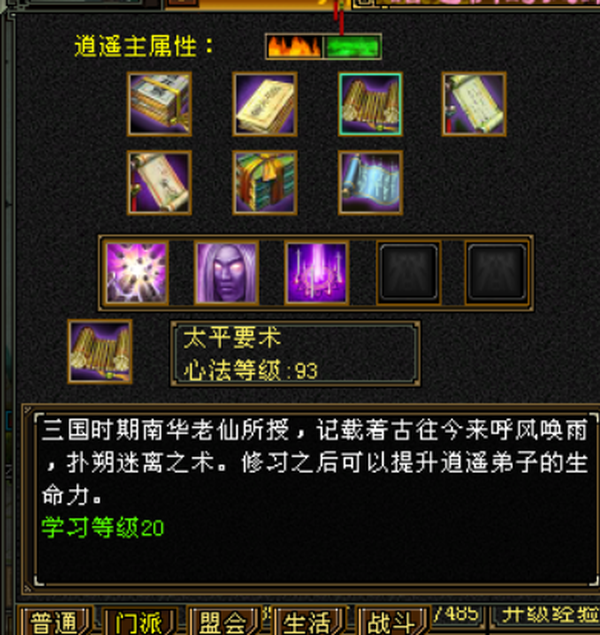
Task: Switch to the 盟会 tab
Action: coord(225,622)
